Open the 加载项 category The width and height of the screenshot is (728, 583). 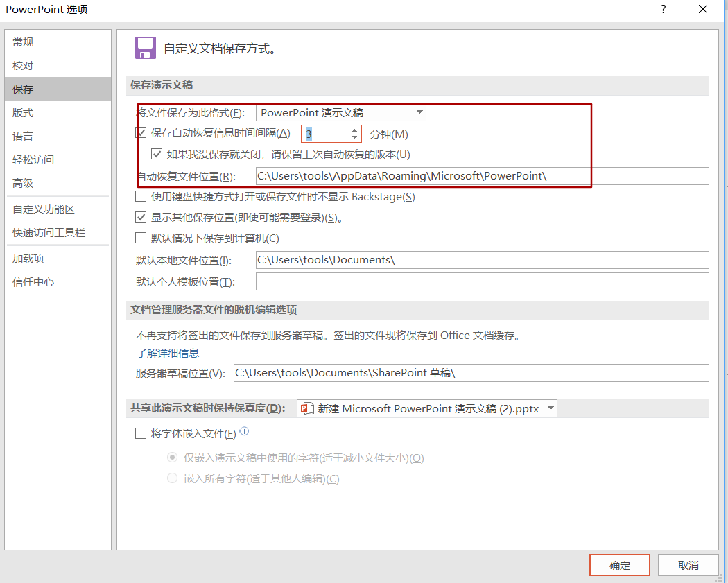58,258
